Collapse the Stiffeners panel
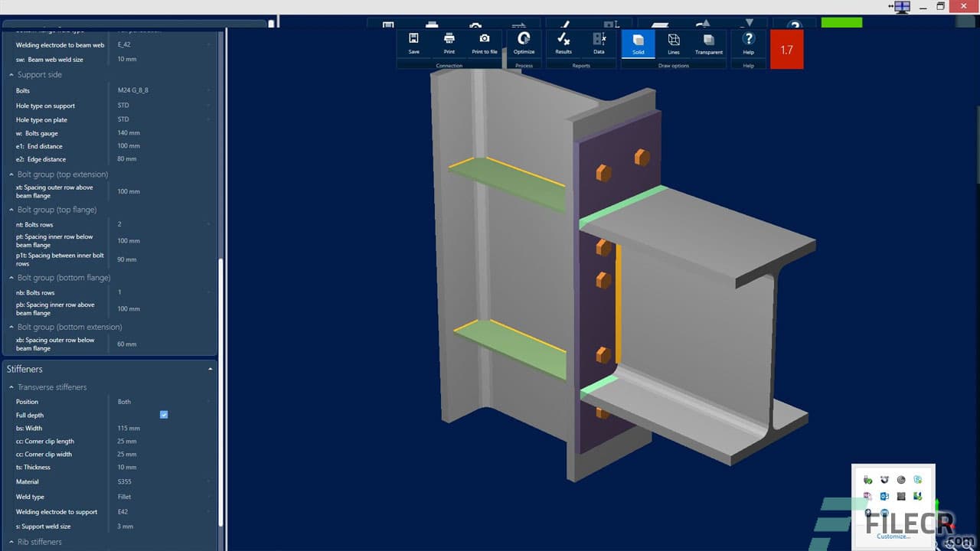This screenshot has width=980, height=551. (210, 368)
